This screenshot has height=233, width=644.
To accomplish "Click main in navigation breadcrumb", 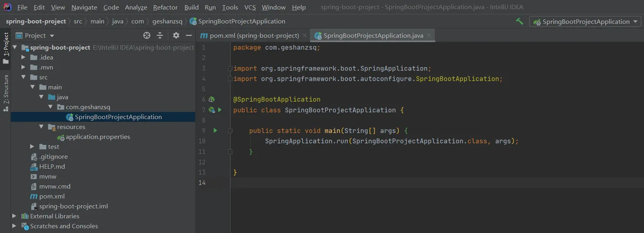I will coord(98,21).
